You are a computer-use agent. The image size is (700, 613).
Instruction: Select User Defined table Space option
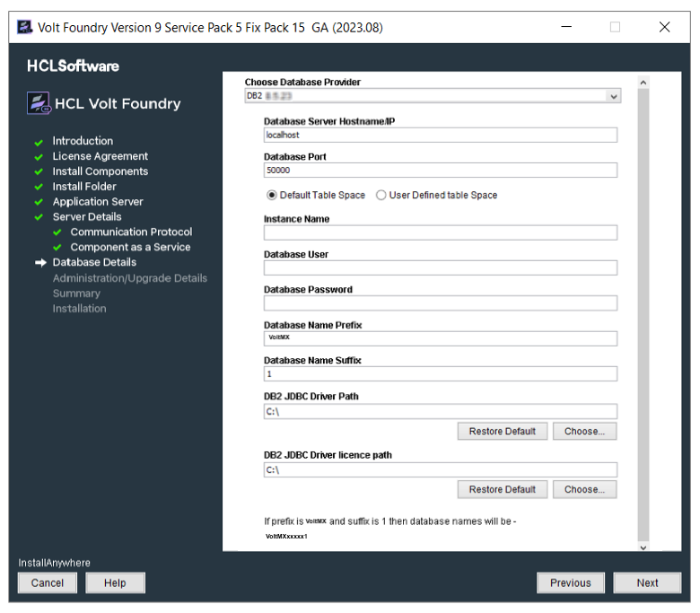tap(381, 195)
